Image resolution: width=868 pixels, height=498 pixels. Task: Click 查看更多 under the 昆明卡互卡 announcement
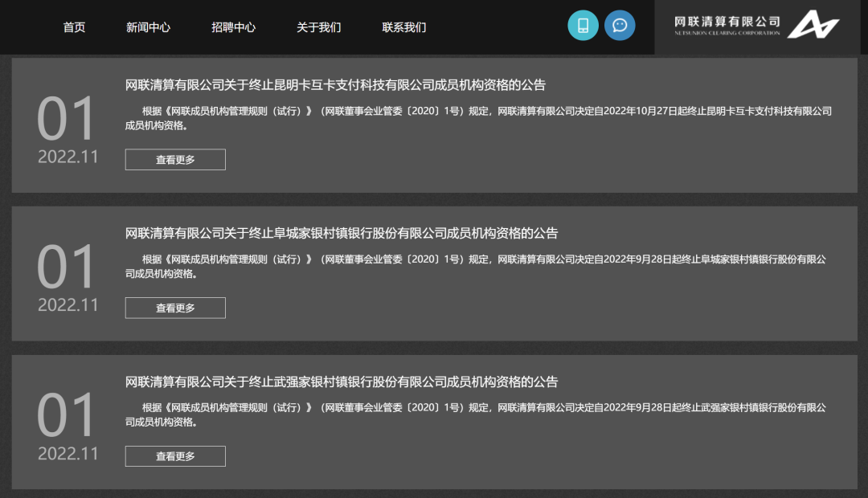(175, 159)
